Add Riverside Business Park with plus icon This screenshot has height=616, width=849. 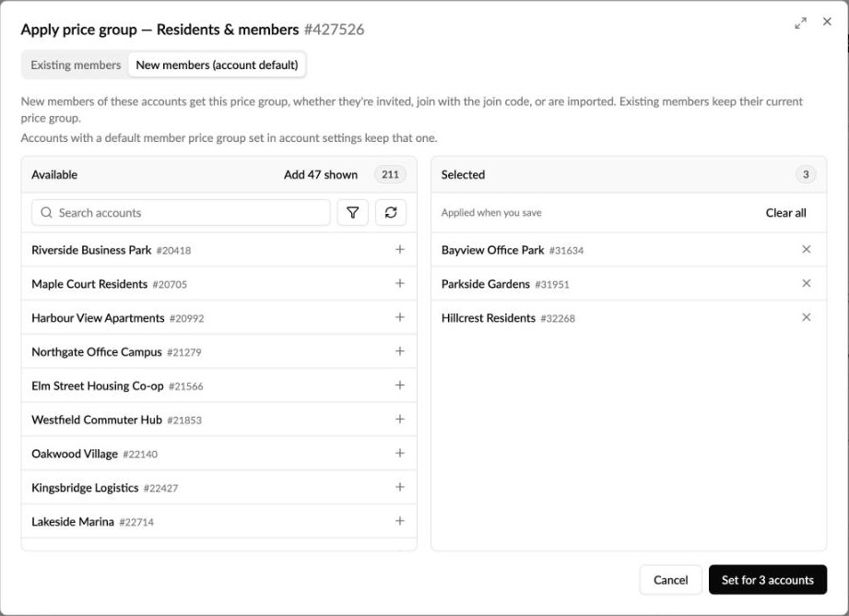pos(399,249)
